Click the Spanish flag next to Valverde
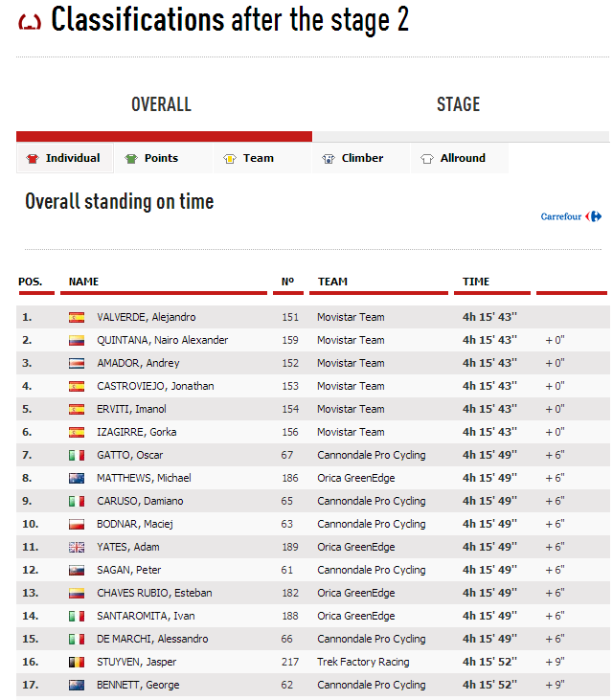 point(77,317)
